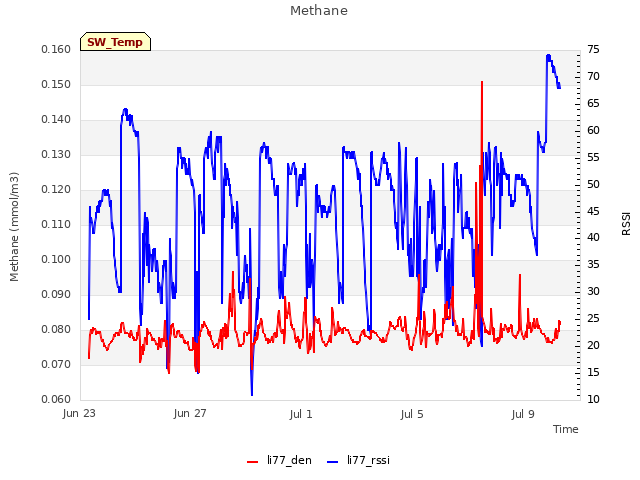
Task: Click the lowest blue RSSI dip point
Action: click(252, 394)
